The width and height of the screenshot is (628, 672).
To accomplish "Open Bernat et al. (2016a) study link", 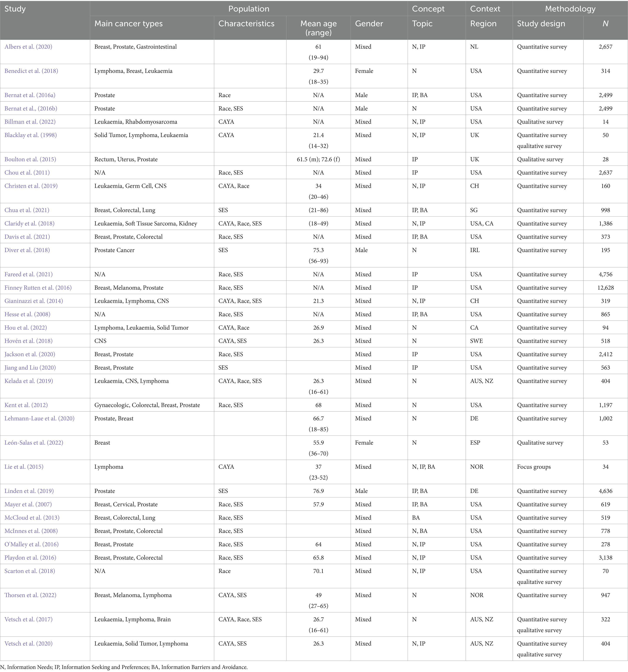I will pos(30,95).
